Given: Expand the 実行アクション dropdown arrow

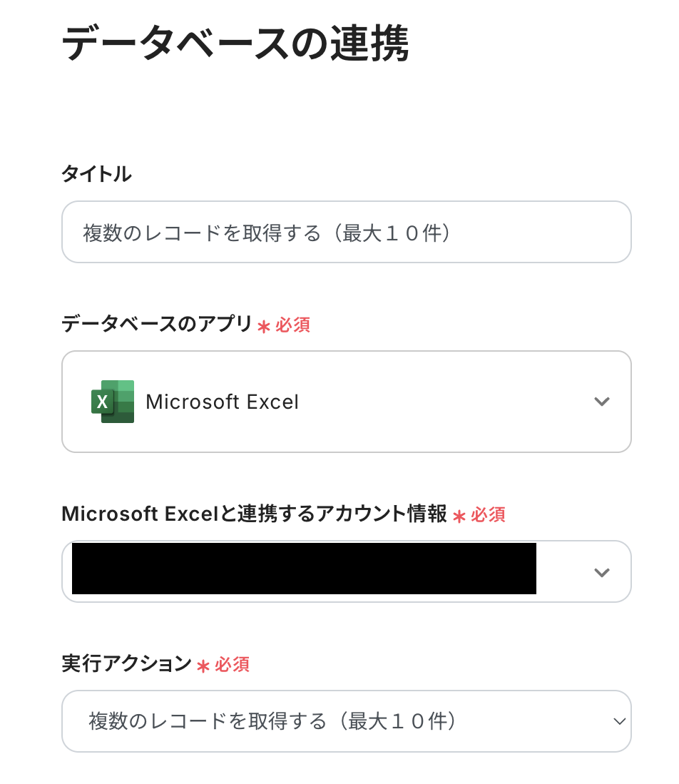Looking at the screenshot, I should [x=619, y=721].
